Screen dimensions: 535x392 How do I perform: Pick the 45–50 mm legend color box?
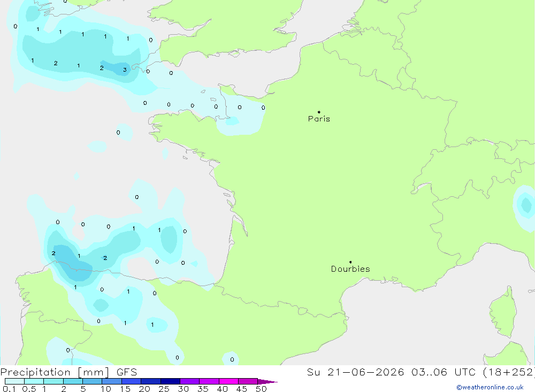[x=248, y=381]
